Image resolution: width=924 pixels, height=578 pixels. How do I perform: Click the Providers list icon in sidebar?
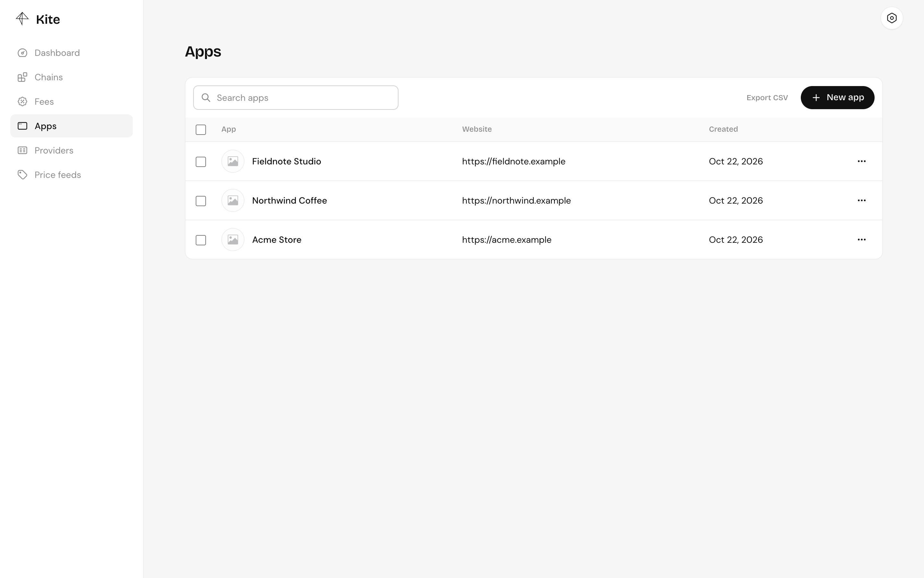22,150
